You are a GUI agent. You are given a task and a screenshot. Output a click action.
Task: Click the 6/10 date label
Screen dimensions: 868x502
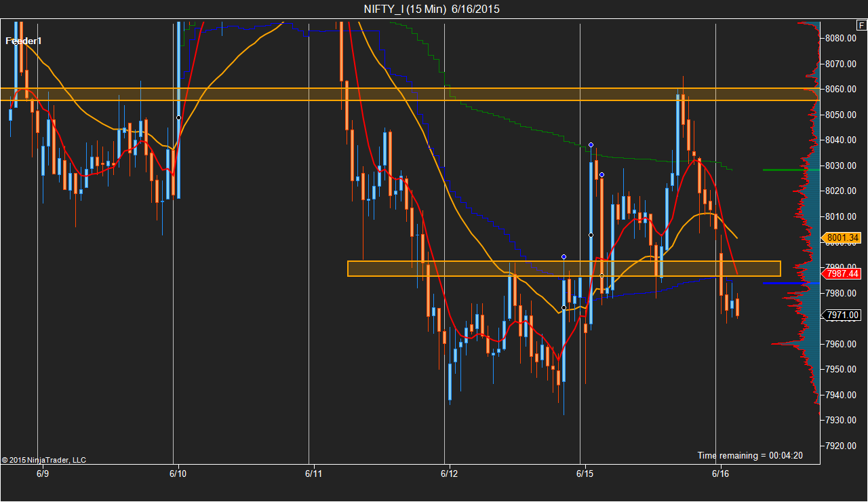click(x=178, y=473)
